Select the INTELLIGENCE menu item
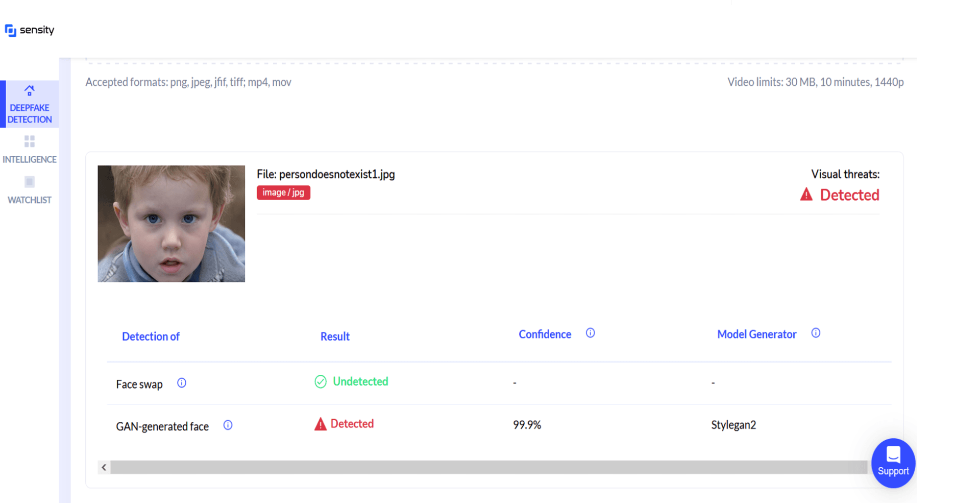 pyautogui.click(x=30, y=149)
